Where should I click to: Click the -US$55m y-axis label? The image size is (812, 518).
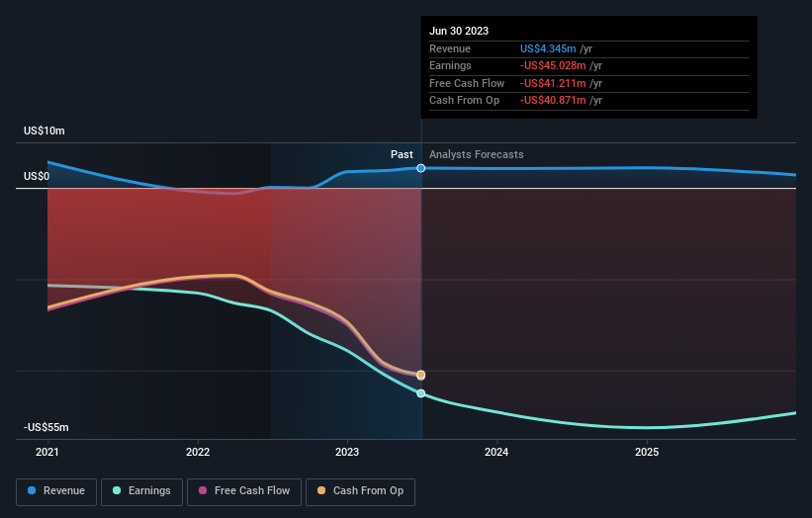[x=46, y=427]
